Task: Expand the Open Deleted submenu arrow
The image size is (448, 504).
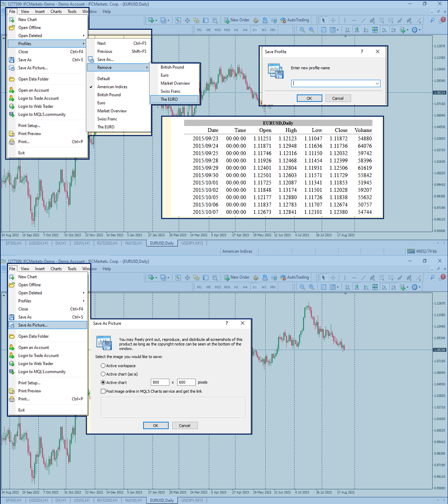Action: point(84,35)
